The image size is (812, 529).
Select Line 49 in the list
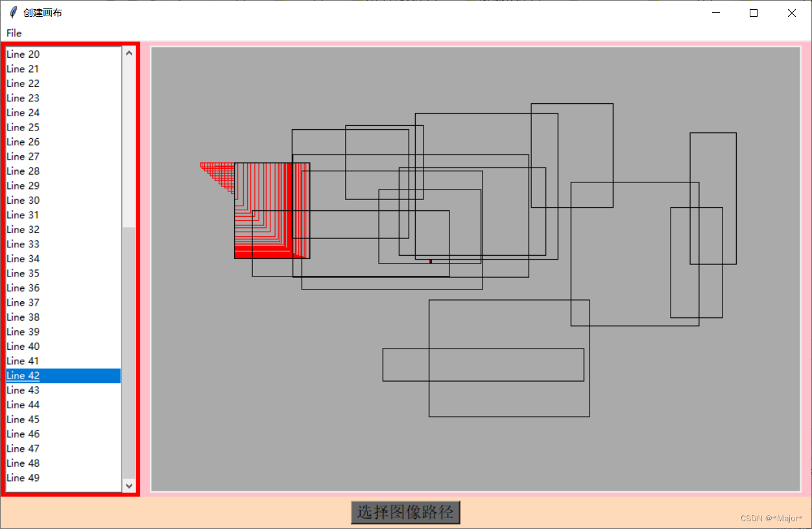pos(63,478)
